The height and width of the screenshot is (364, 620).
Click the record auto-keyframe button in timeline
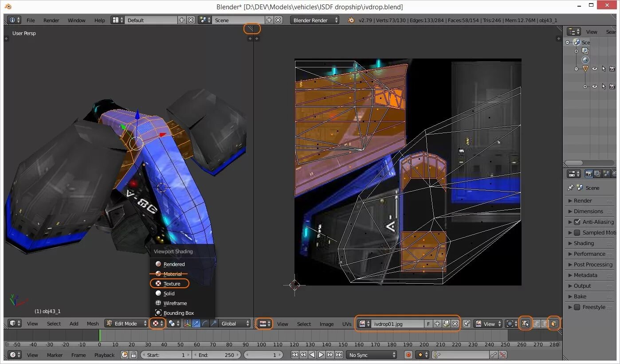[x=408, y=355]
